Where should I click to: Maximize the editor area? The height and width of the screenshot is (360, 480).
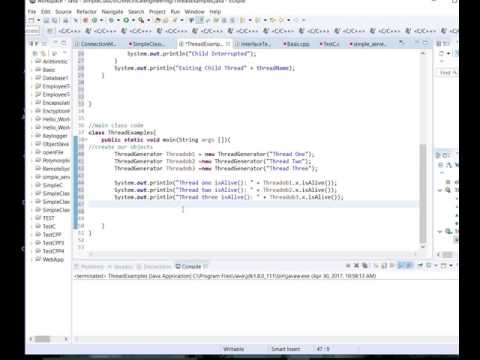pos(425,43)
